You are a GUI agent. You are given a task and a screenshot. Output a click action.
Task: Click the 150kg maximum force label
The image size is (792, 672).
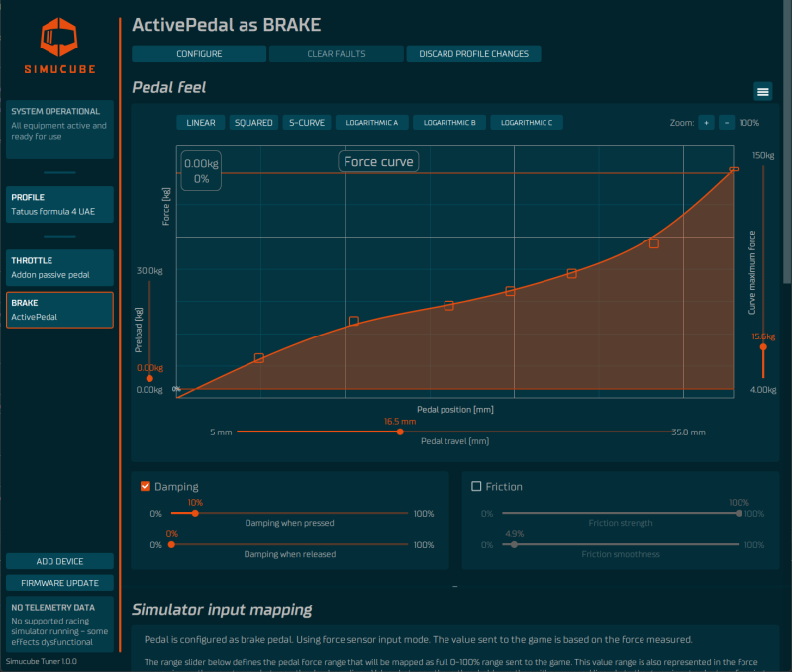tap(763, 156)
